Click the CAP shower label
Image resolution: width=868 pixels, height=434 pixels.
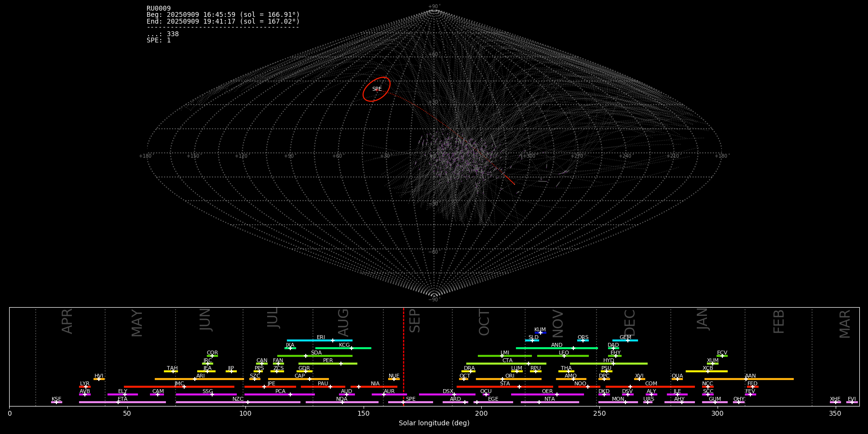pos(299,376)
